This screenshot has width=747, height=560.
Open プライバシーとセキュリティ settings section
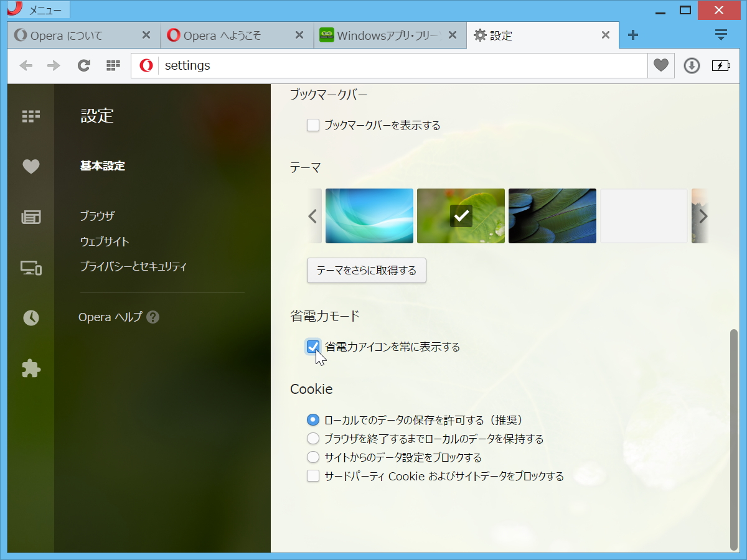pyautogui.click(x=133, y=266)
